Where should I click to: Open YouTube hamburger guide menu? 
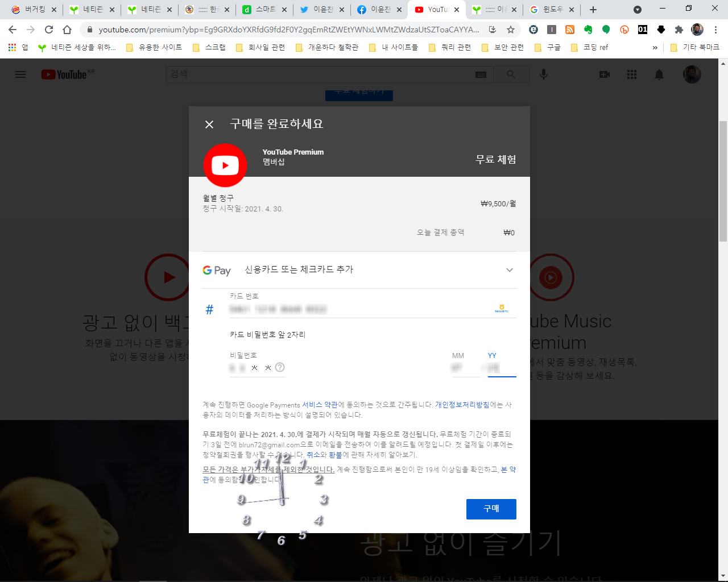tap(20, 74)
